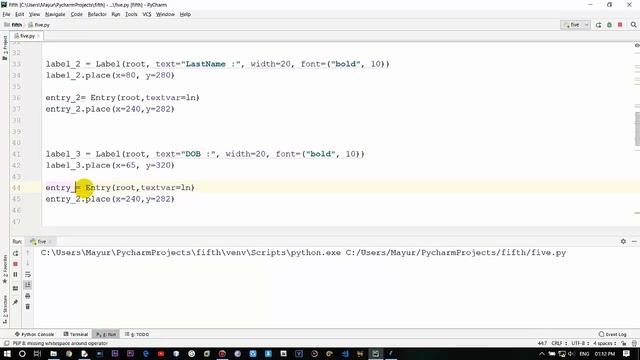The image size is (640, 360).
Task: Click top toolbar rerun button
Action: coord(598,25)
